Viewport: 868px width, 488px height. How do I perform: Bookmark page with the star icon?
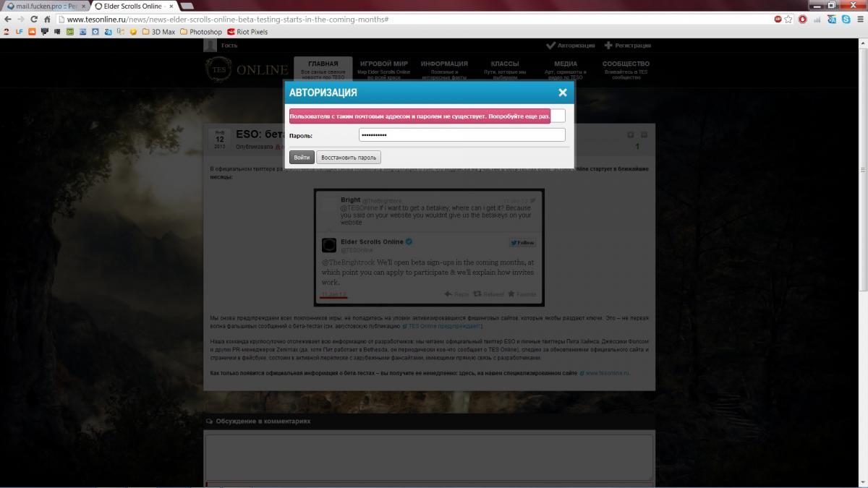(788, 19)
